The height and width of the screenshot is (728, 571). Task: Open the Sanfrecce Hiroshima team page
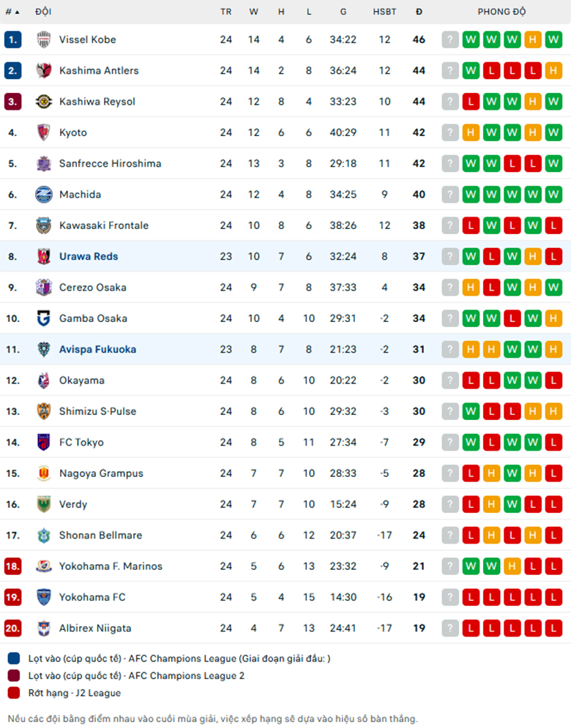110,163
